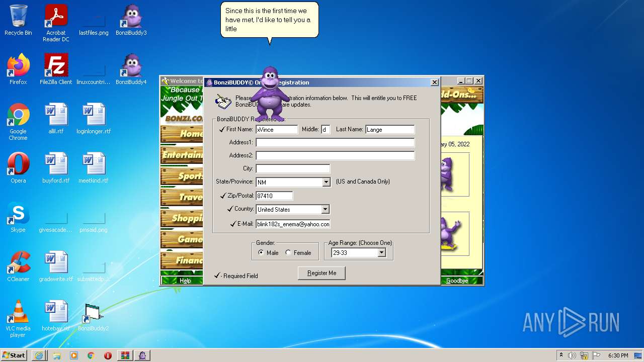Open FileZilla Client shortcut

point(56,69)
